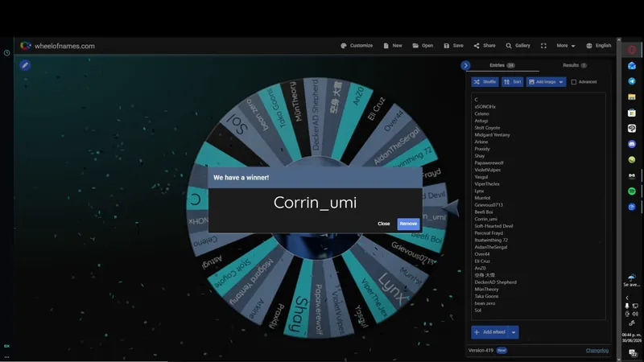Select entry 'DeckerAD Shepherd' in the list
Viewport: 644px width, 362px height.
tap(495, 282)
